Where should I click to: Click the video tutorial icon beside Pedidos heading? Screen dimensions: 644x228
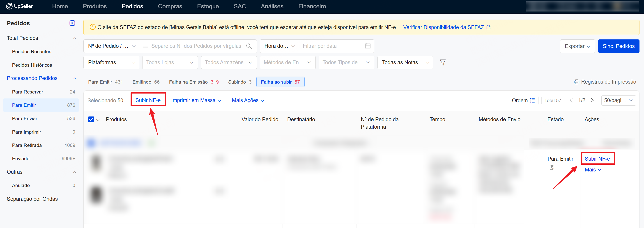72,23
